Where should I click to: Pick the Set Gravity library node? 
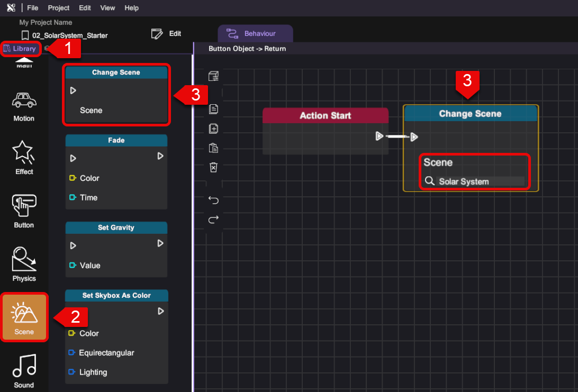(x=116, y=249)
